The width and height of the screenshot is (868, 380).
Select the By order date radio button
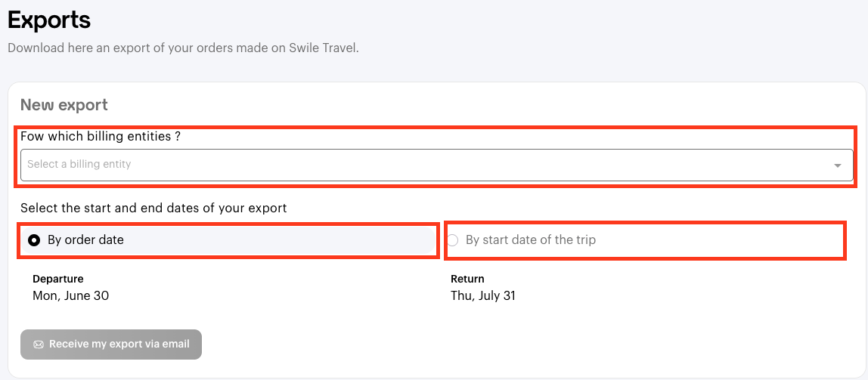coord(34,240)
